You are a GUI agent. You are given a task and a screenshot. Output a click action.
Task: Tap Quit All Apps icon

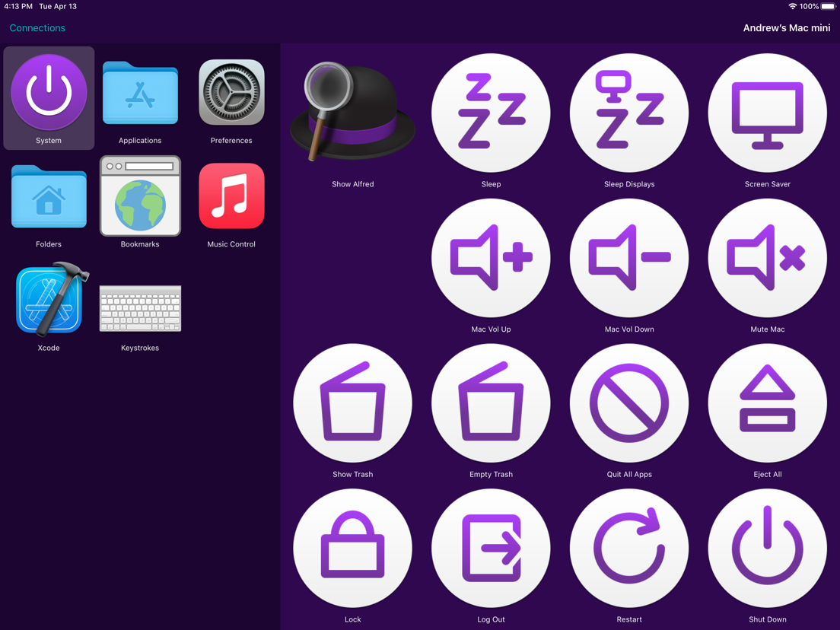pyautogui.click(x=629, y=402)
